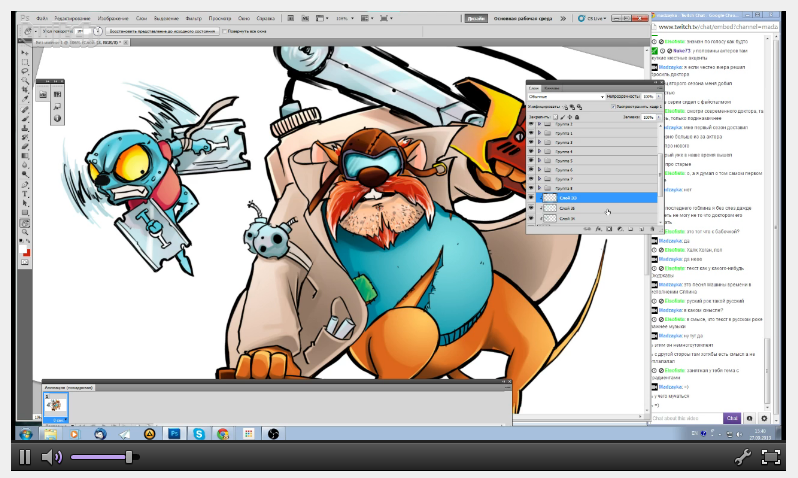Create new adjustment layer icon
Image resolution: width=798 pixels, height=478 pixels.
pyautogui.click(x=620, y=229)
